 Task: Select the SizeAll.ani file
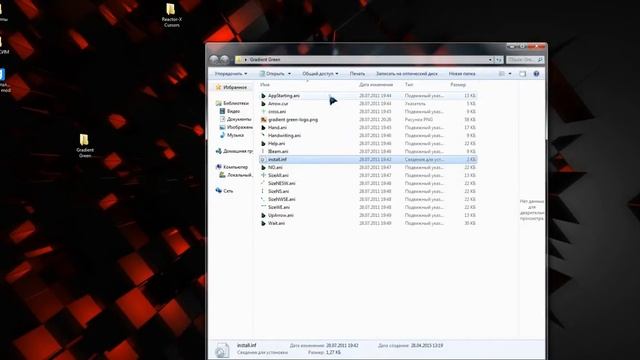coord(368,176)
